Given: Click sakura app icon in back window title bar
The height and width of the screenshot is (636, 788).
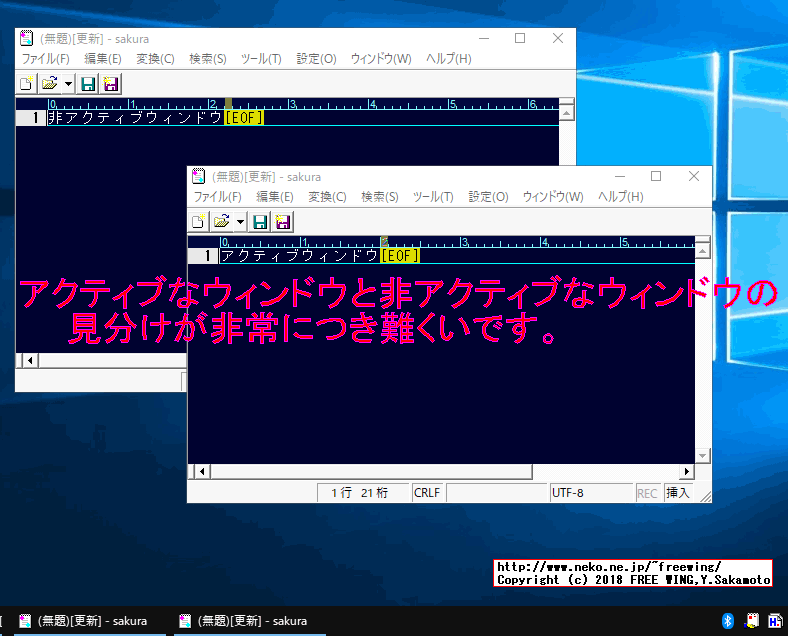Looking at the screenshot, I should (x=27, y=38).
